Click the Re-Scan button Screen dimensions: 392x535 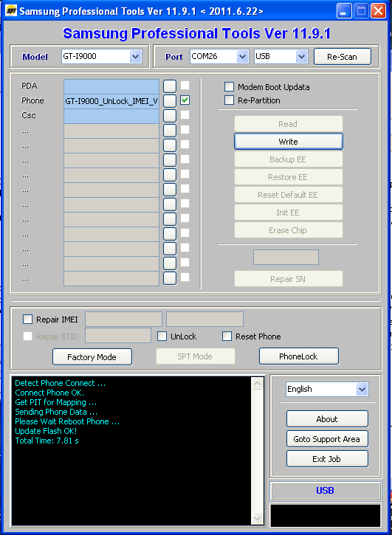point(342,57)
